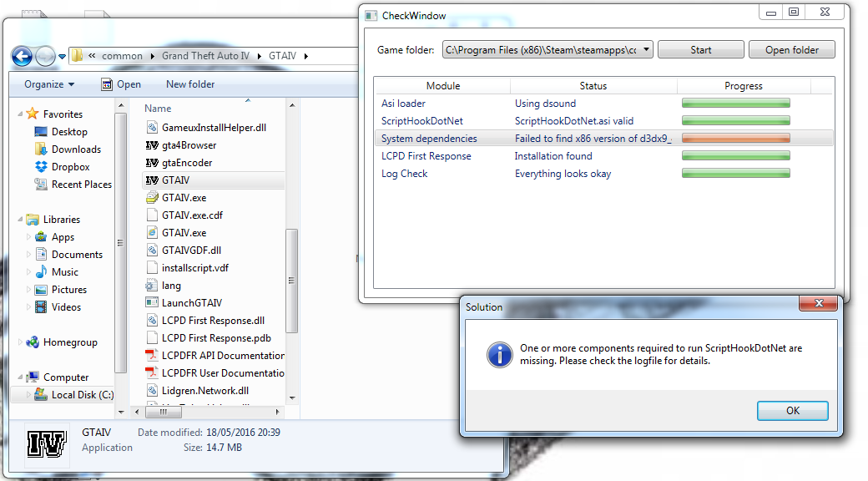Click the Open toolbar button

coord(121,84)
